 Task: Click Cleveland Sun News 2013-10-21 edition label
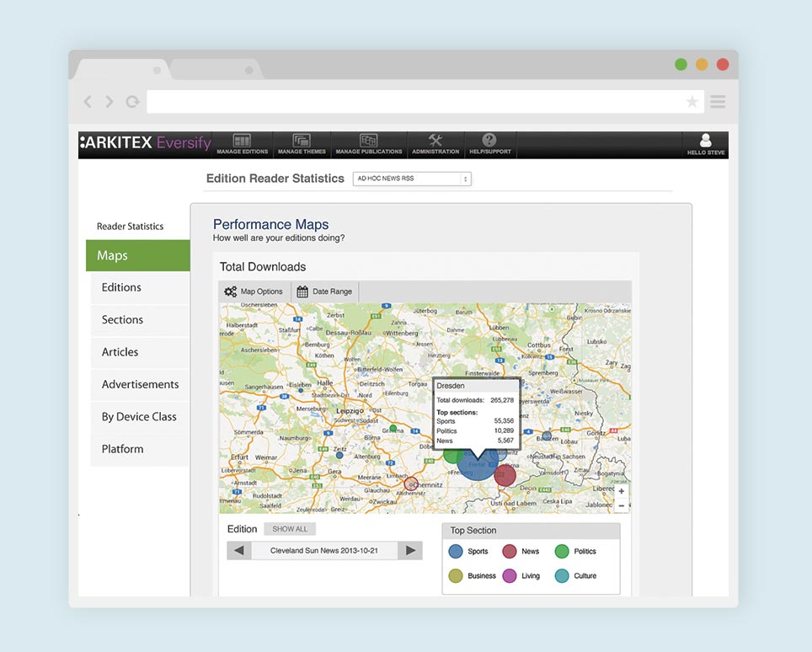click(324, 551)
